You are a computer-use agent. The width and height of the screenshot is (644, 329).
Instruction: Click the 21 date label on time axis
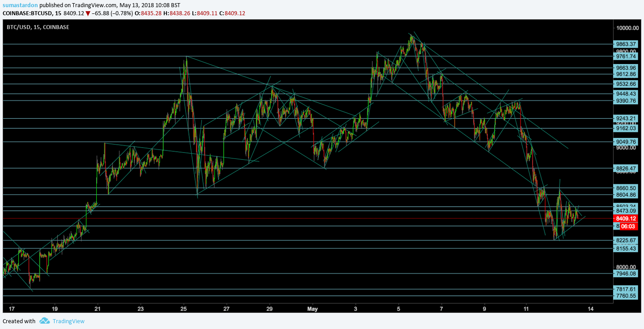98,309
